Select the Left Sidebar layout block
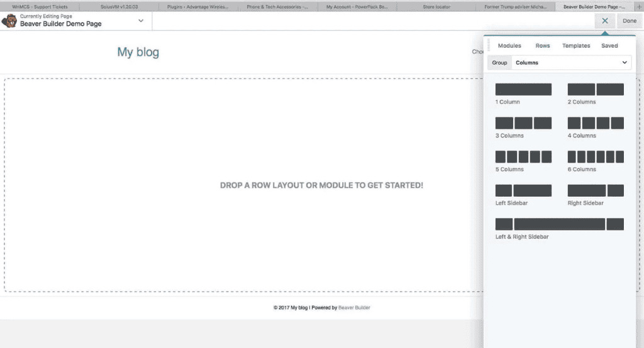644x348 pixels. click(x=523, y=190)
